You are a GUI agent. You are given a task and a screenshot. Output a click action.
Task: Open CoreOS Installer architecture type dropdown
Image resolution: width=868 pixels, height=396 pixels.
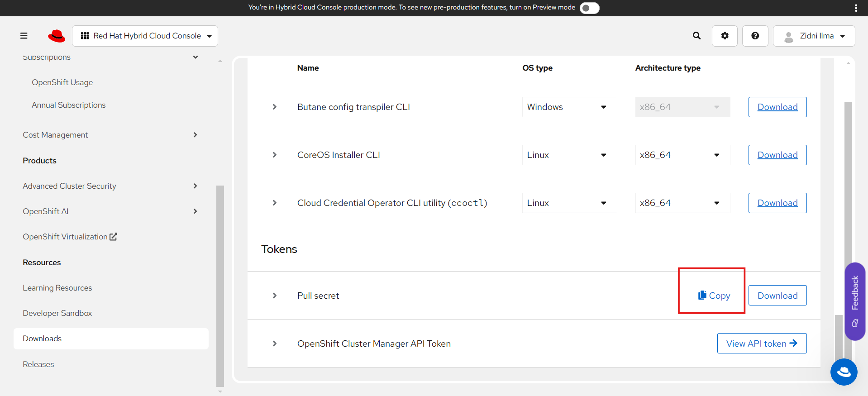point(682,155)
